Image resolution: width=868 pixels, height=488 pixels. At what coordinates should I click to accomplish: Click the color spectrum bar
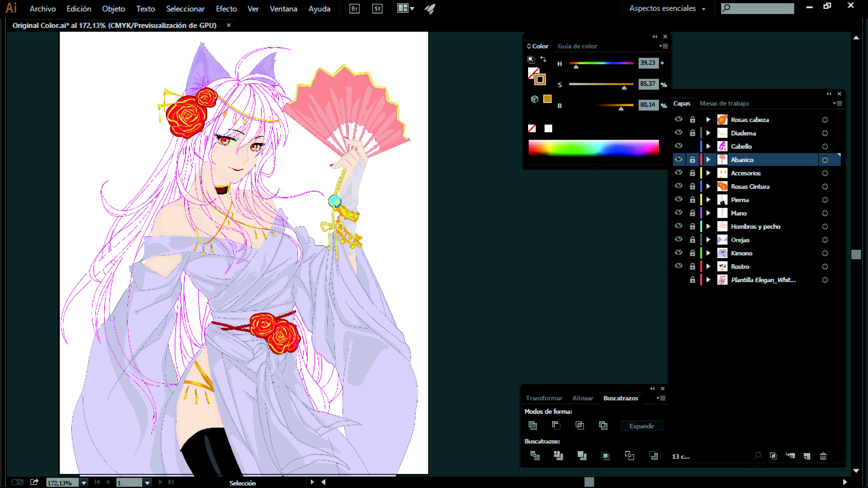click(x=593, y=148)
